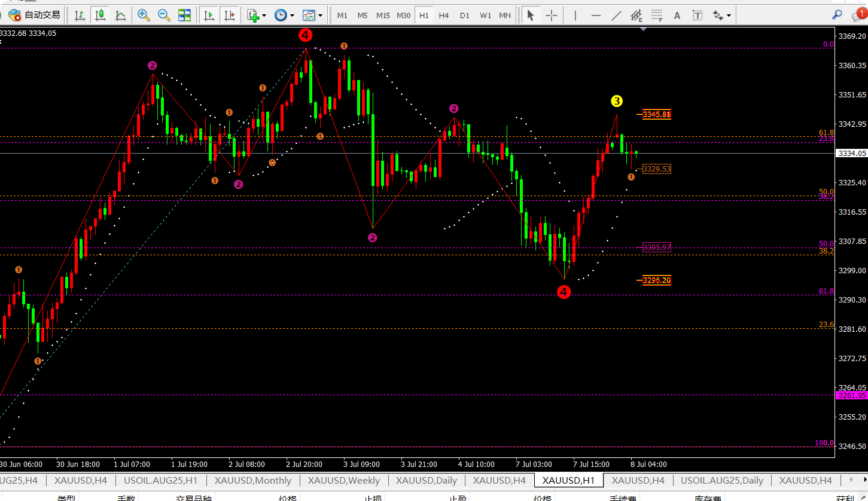This screenshot has width=868, height=501.
Task: Select the horizontal line drawing tool
Action: click(596, 15)
